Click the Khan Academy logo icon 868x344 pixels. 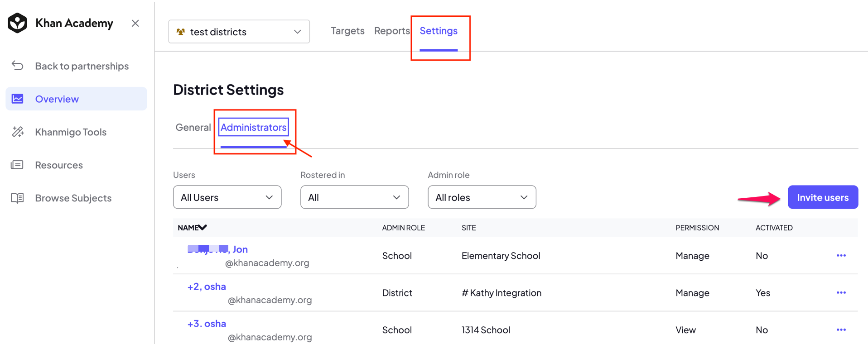point(17,23)
